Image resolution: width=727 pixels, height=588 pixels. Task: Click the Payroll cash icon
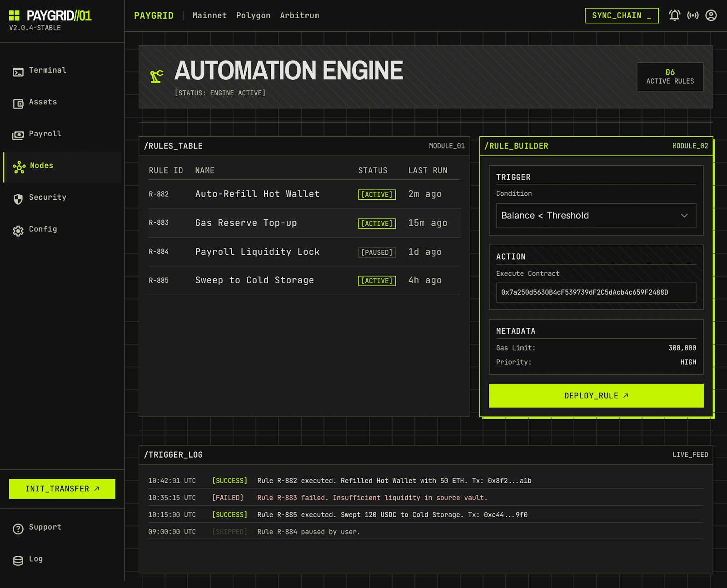[18, 135]
